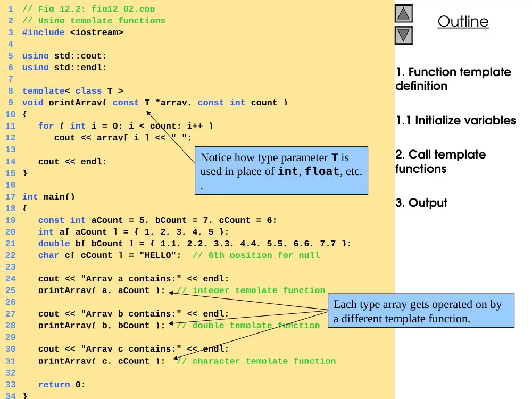This screenshot has width=532, height=399.
Task: Click line number 17 in the gutter
Action: [x=11, y=197]
